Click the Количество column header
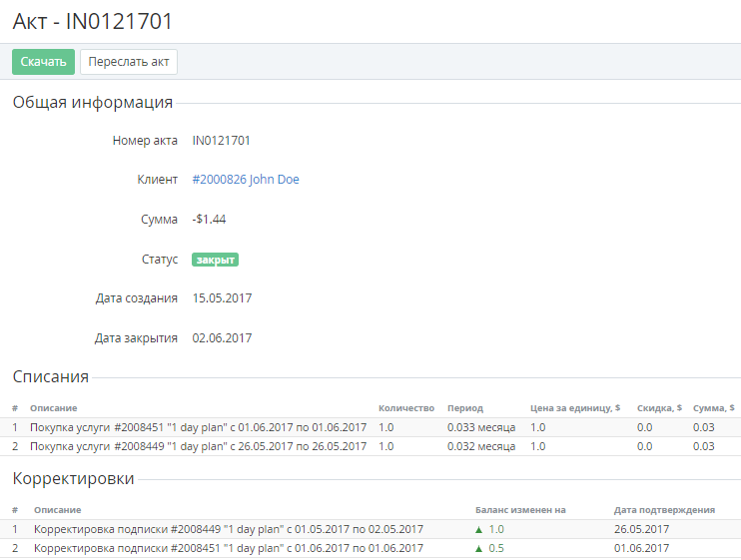The height and width of the screenshot is (560, 741). pyautogui.click(x=406, y=408)
